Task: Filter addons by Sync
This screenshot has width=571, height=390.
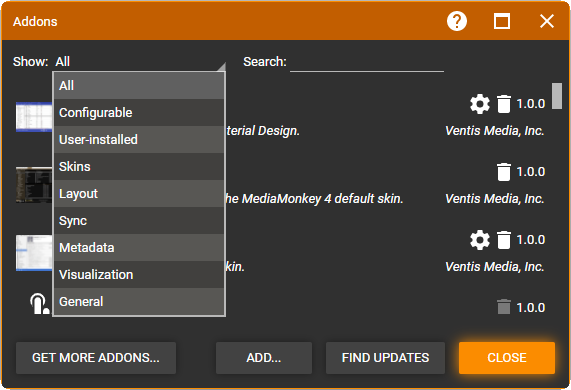Action: pyautogui.click(x=139, y=220)
